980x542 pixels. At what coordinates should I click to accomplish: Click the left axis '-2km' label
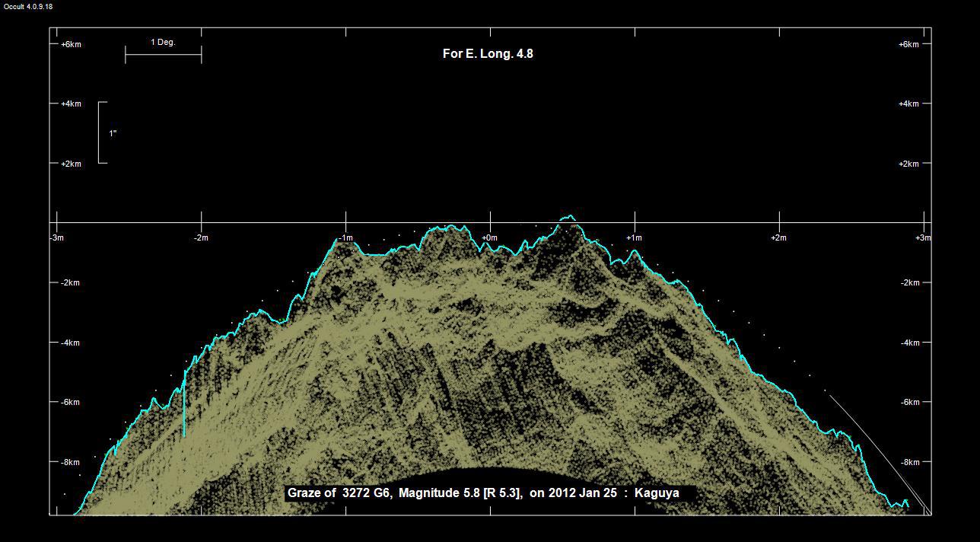click(x=70, y=282)
